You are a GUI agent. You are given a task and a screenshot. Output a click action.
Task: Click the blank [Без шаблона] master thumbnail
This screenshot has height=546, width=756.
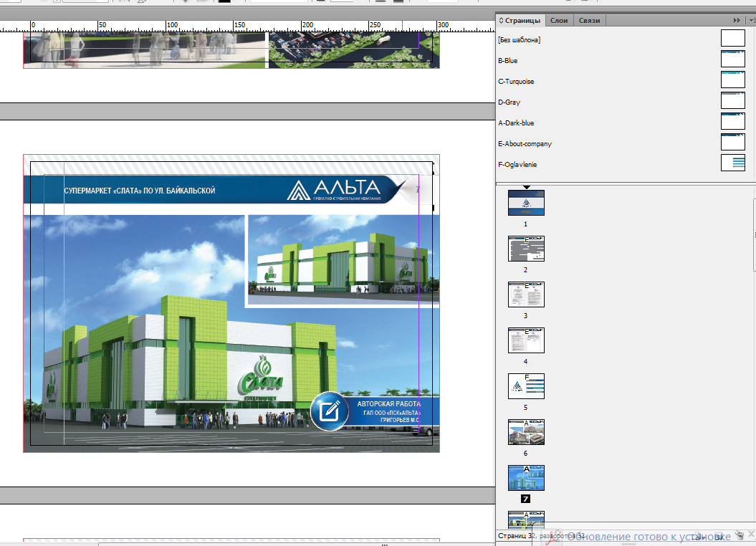coord(733,38)
